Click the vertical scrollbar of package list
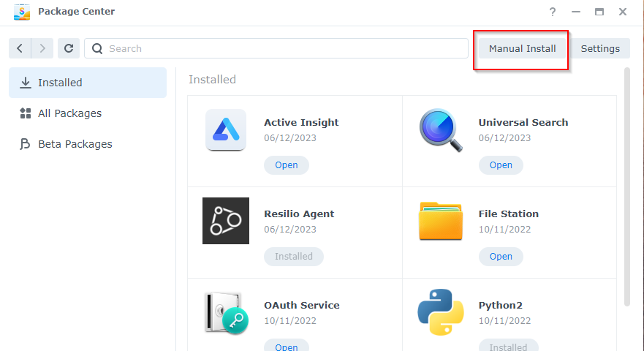This screenshot has width=644, height=351. point(626,186)
